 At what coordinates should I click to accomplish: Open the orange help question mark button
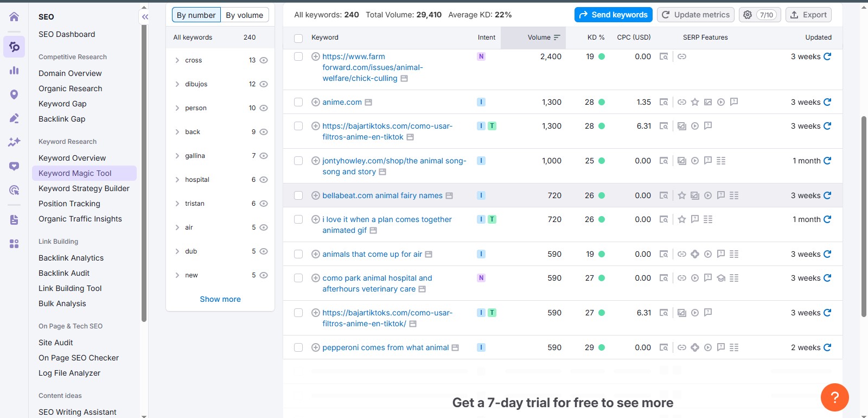tap(834, 397)
